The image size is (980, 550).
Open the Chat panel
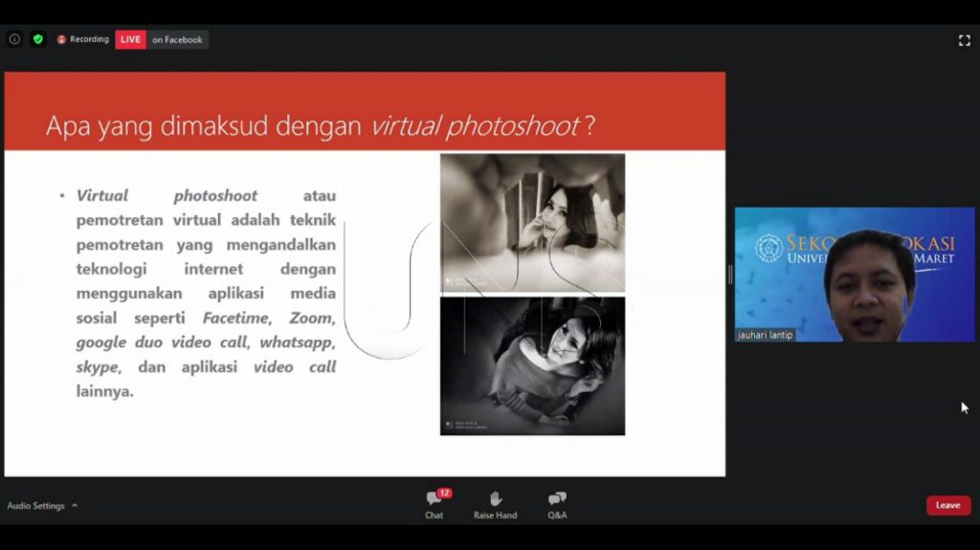click(434, 505)
